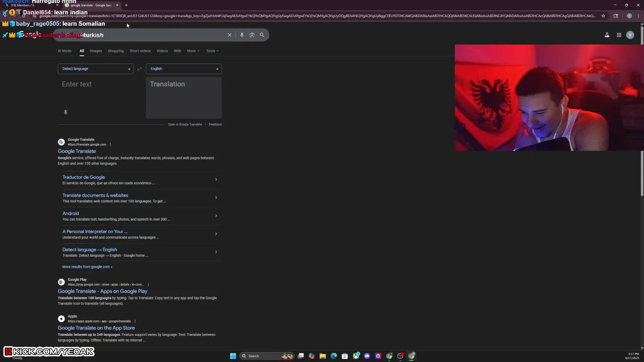This screenshot has height=362, width=644.
Task: Click the translate.google.com result URL text
Action: (87, 145)
